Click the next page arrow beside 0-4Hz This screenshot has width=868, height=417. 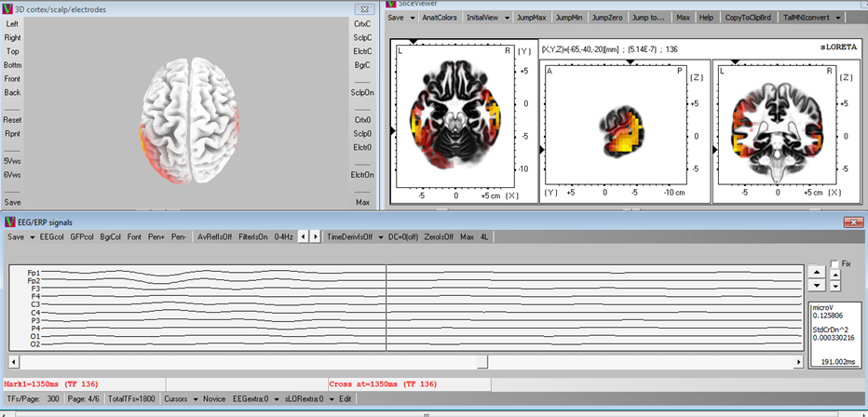coord(316,236)
